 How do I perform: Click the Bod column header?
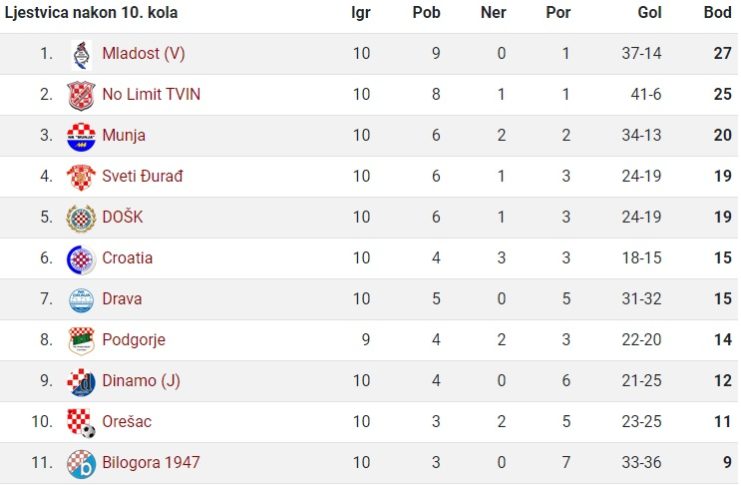[717, 12]
